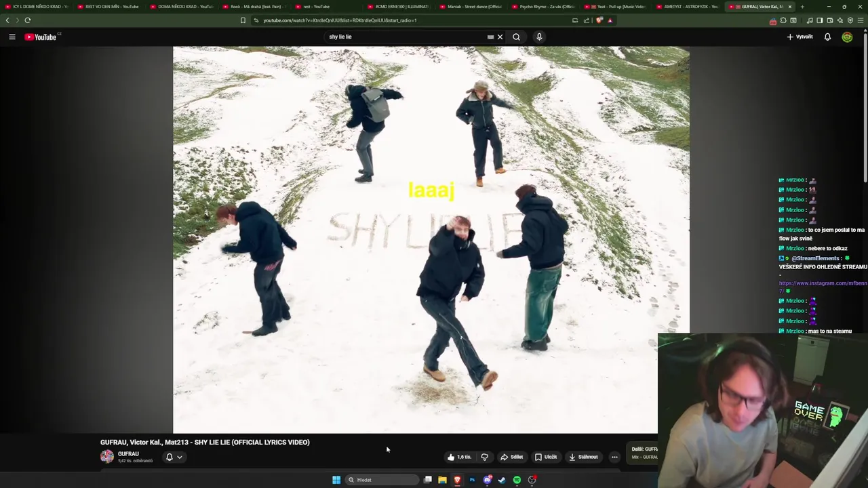Image resolution: width=868 pixels, height=488 pixels.
Task: Open the GUFRAU channel avatar
Action: tap(107, 457)
